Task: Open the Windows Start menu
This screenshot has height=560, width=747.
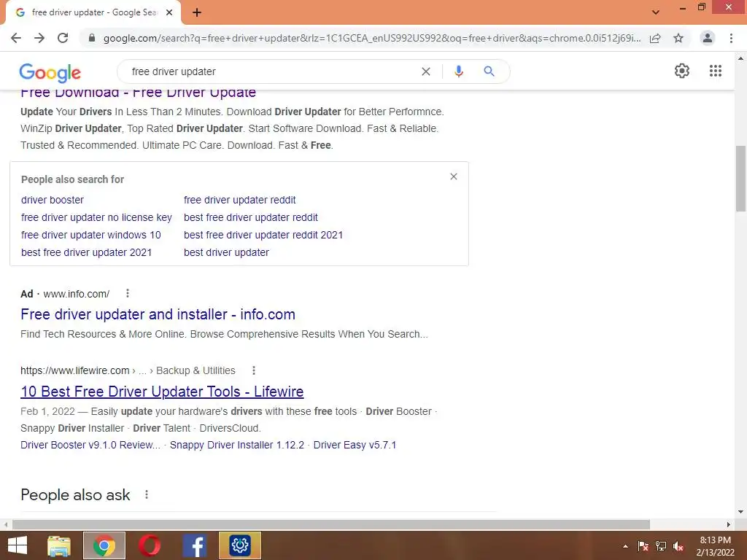Action: click(18, 545)
